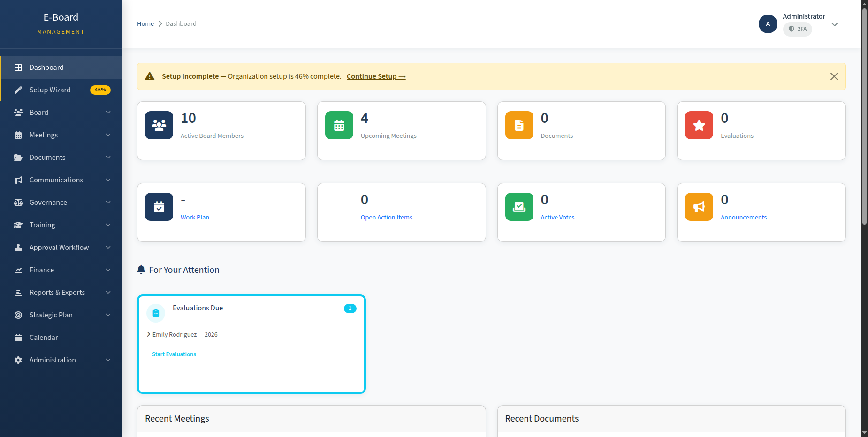Click the Recent Meetings panel heading

coord(177,418)
